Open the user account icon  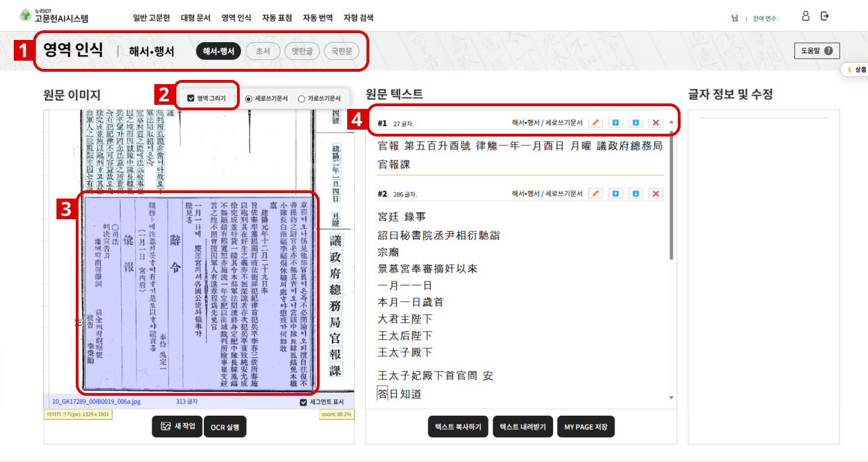click(x=805, y=16)
